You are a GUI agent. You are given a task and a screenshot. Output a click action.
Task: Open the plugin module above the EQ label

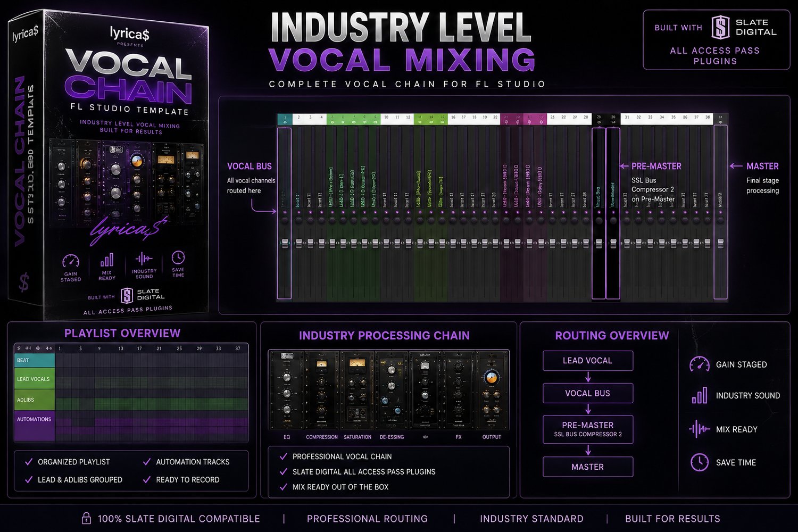point(287,390)
